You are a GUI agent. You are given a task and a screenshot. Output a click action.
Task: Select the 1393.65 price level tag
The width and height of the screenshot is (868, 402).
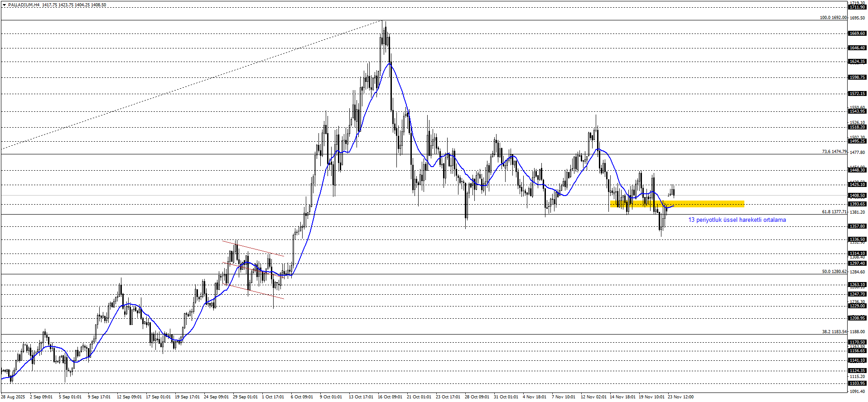point(857,204)
